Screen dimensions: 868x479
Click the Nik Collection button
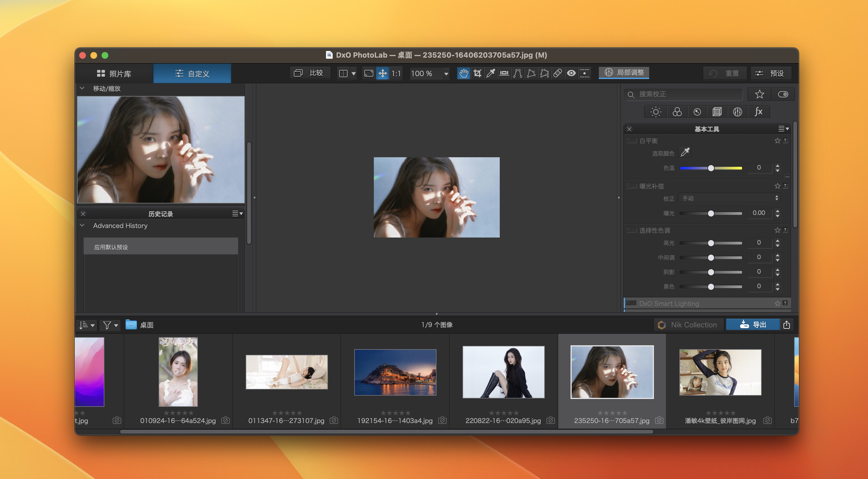pyautogui.click(x=688, y=325)
